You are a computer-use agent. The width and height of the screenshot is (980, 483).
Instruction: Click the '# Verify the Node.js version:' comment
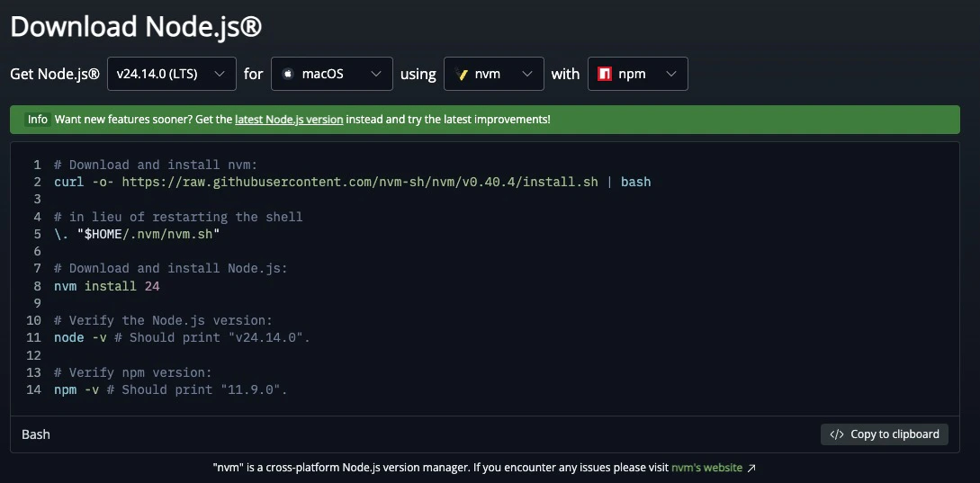point(163,320)
